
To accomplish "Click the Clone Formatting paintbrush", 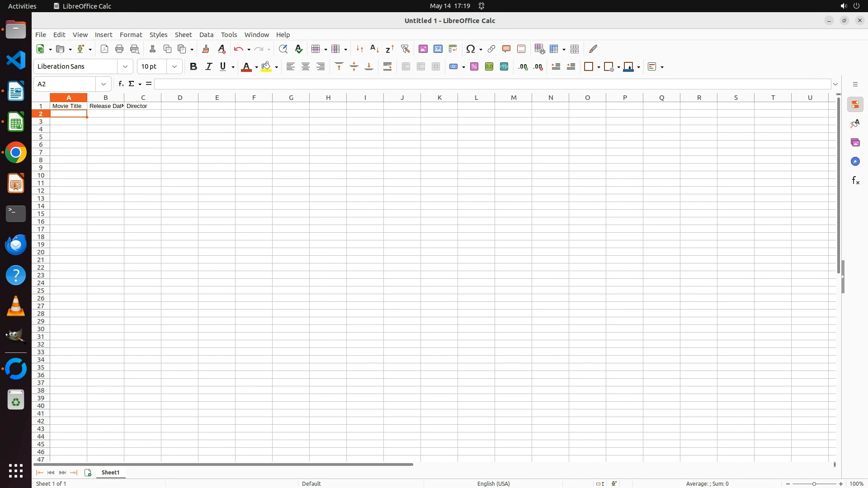I will [x=206, y=49].
